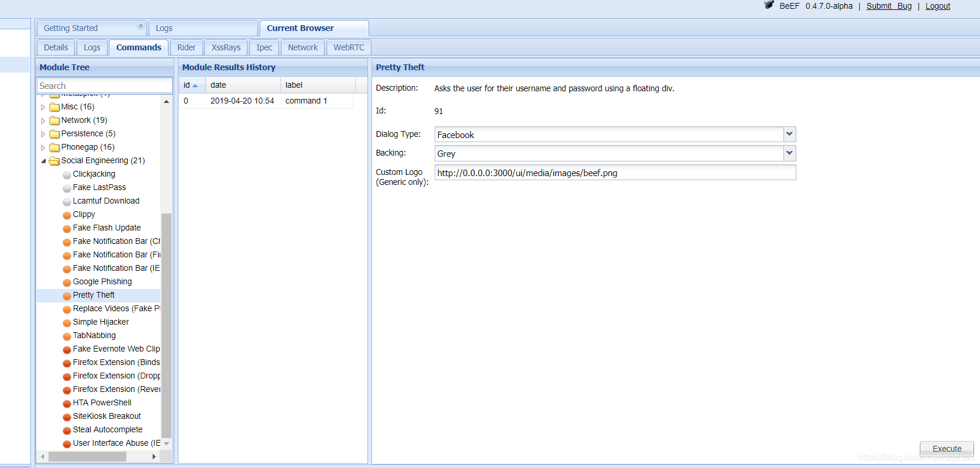This screenshot has height=468, width=980.
Task: Open the Details sub-tab
Action: click(x=56, y=47)
